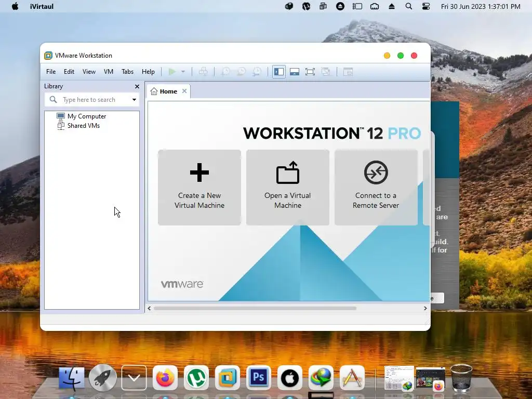Click the horizontal scrollbar right arrow
Image resolution: width=532 pixels, height=399 pixels.
[425, 308]
